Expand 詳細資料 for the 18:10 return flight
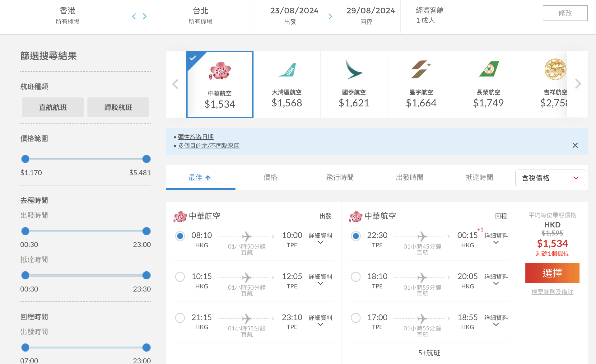Image resolution: width=596 pixels, height=364 pixels. coord(496,279)
